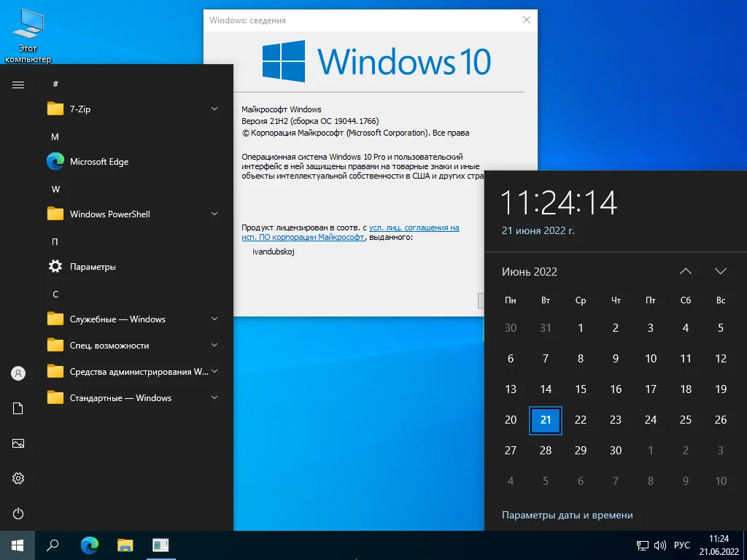This screenshot has height=560, width=747.
Task: Open the user account icon in Start sidebar
Action: (18, 373)
